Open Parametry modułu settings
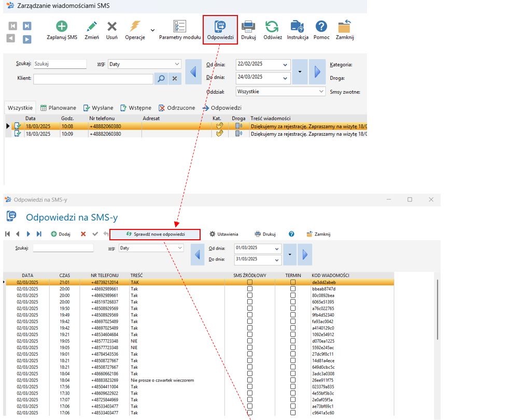Image resolution: width=507 pixels, height=420 pixels. [180, 31]
